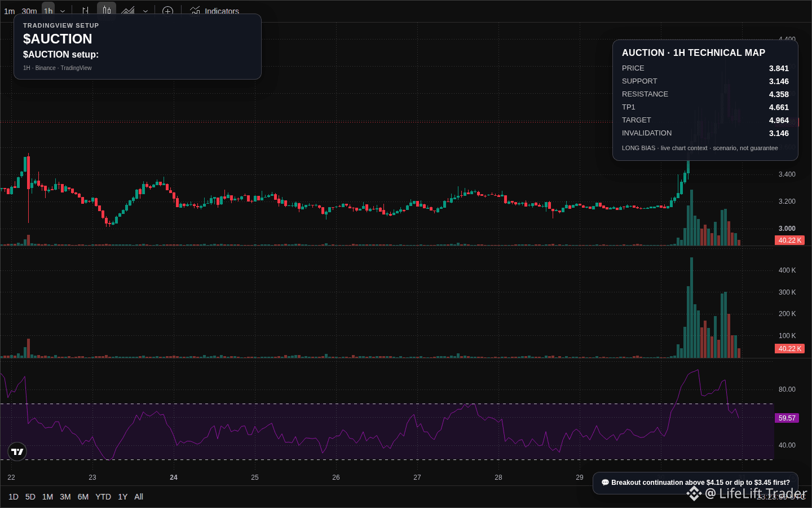This screenshot has width=812, height=508.
Task: Click the "$AUCTION setup:" line
Action: 61,55
